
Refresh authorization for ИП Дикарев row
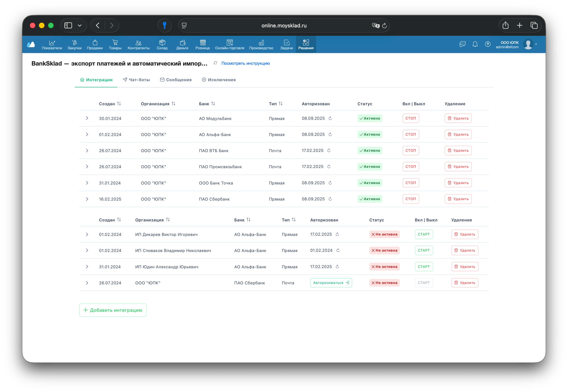[x=337, y=235]
